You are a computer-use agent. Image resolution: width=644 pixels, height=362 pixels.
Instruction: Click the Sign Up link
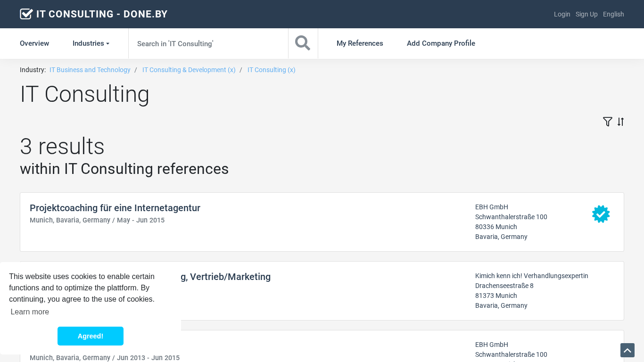point(586,14)
